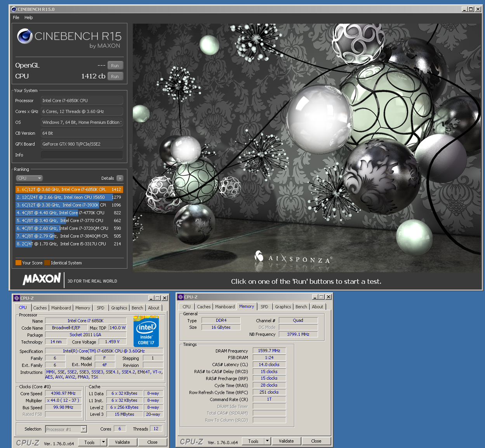Click the AIXSPONZA logo in render
Screen dimensions: 485x448
click(x=293, y=258)
